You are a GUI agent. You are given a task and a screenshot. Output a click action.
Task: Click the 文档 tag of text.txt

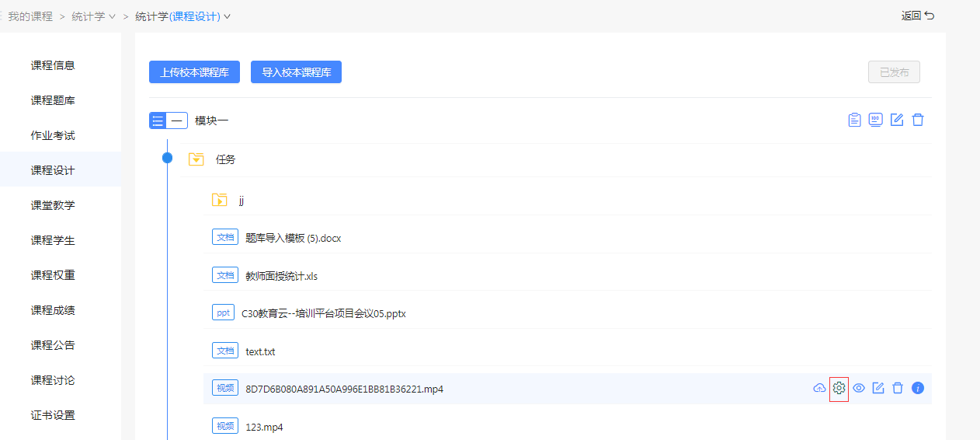point(225,351)
